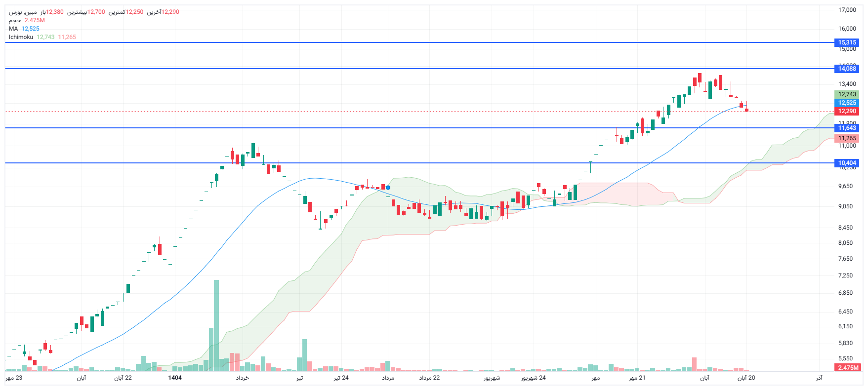Click the blue dot on the MA line

click(x=388, y=188)
